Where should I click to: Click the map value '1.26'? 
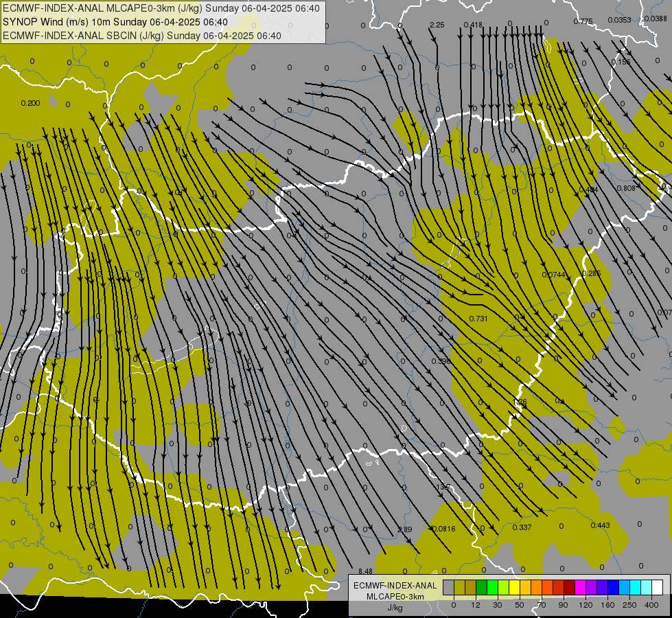(x=520, y=402)
